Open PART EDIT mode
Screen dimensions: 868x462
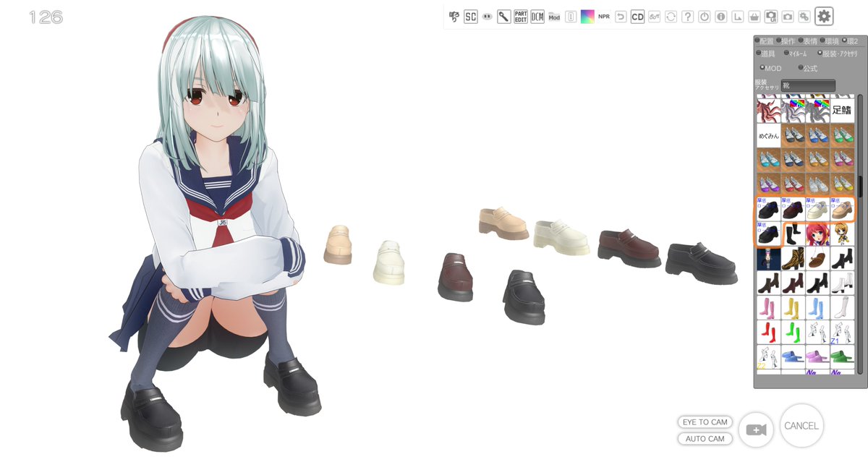521,17
